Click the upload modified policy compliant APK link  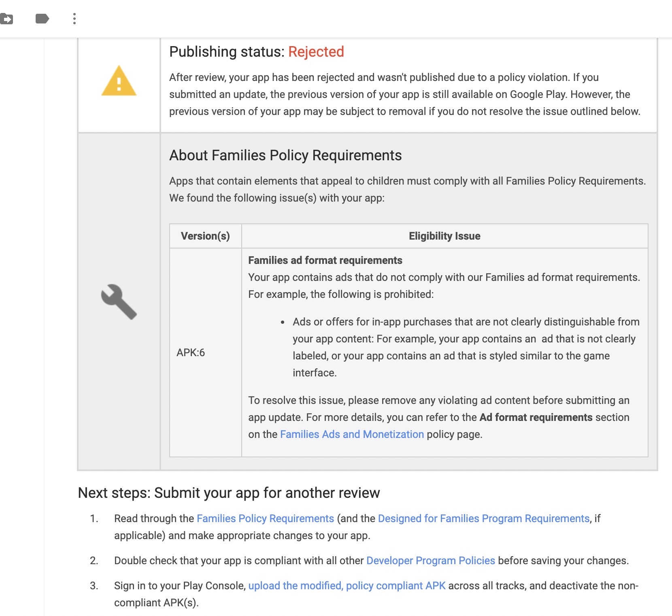(x=347, y=586)
